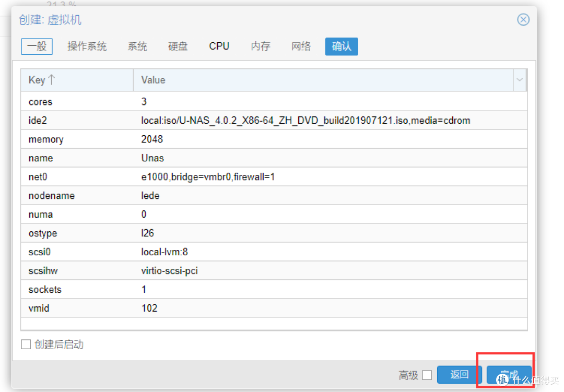This screenshot has width=564, height=392.
Task: Open the Value column header dropdown
Action: click(520, 79)
